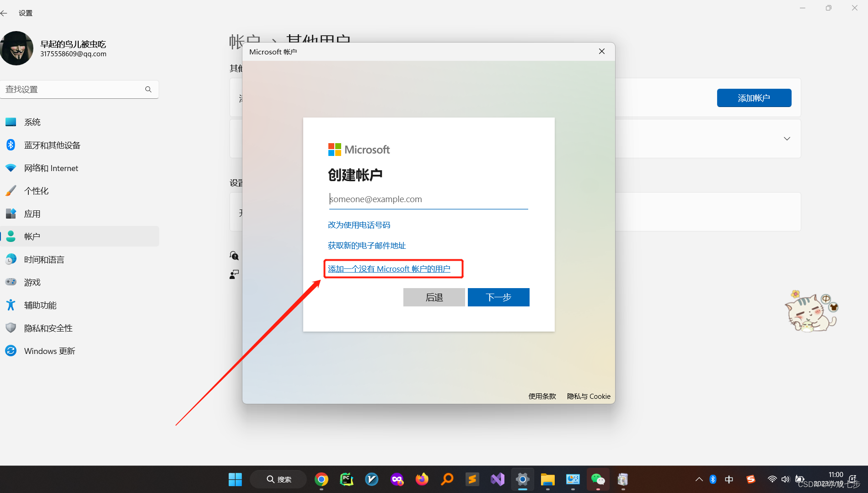Open Visual Studio from taskbar

point(498,479)
